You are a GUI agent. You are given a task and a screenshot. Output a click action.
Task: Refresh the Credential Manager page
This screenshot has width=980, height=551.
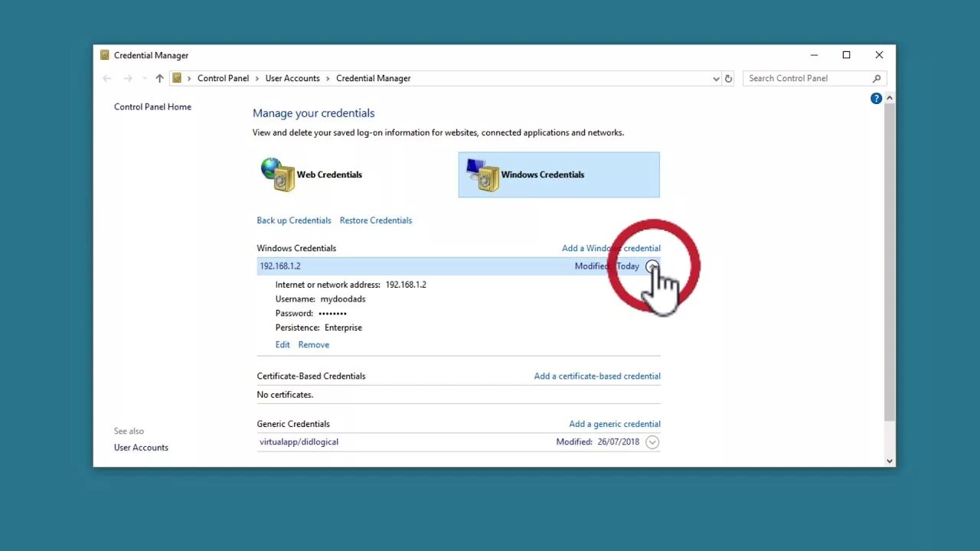click(728, 78)
